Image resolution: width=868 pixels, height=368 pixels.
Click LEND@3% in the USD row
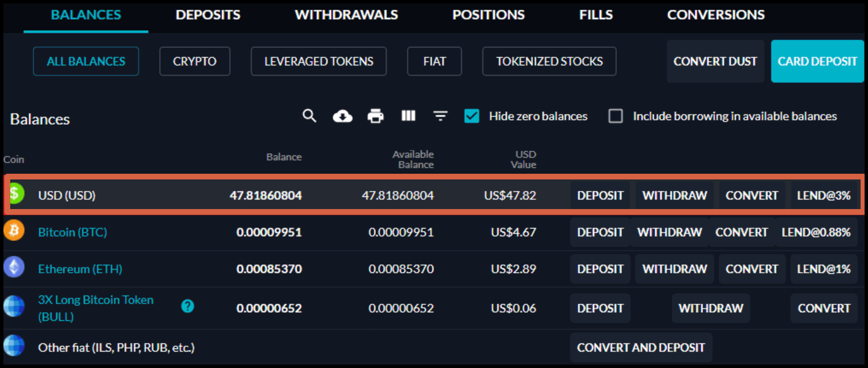coord(824,195)
